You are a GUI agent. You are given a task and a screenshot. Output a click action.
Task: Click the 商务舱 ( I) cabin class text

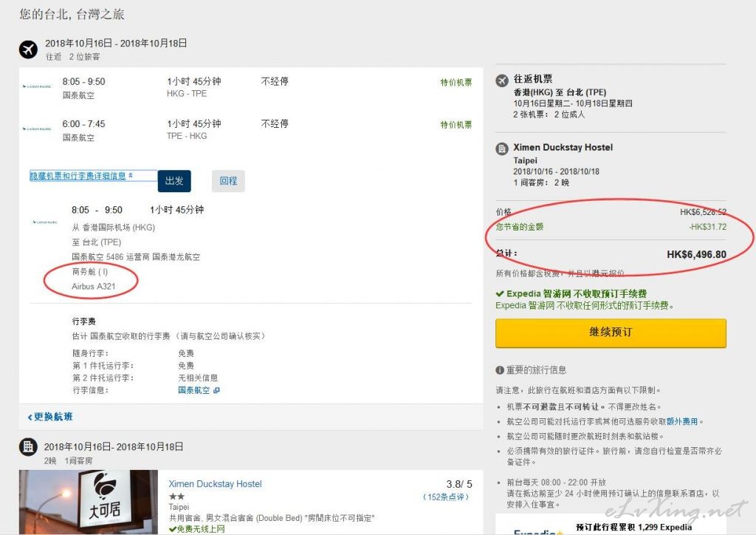point(90,272)
